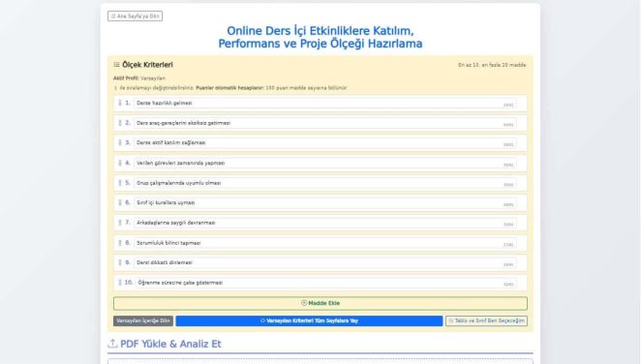The height and width of the screenshot is (364, 641).
Task: Click the 'Madde Ekle' button
Action: tap(320, 303)
